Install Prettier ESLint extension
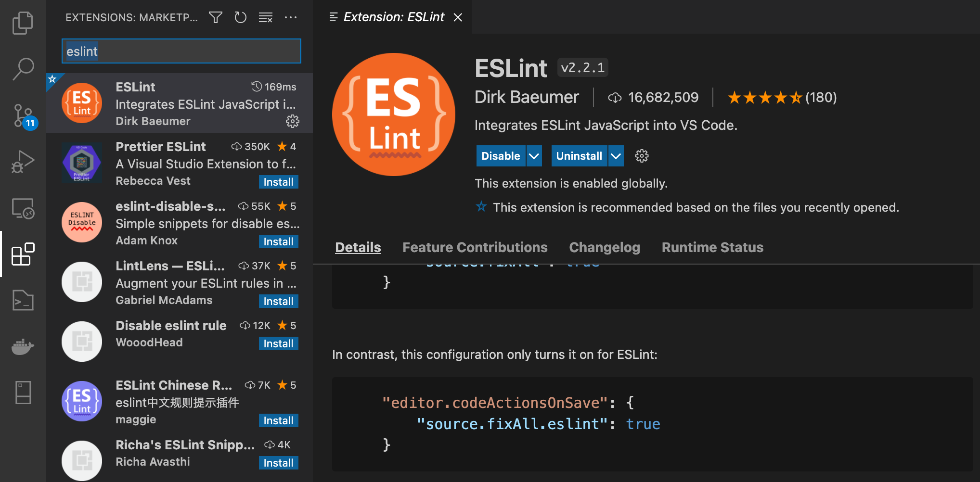980x482 pixels. point(278,182)
